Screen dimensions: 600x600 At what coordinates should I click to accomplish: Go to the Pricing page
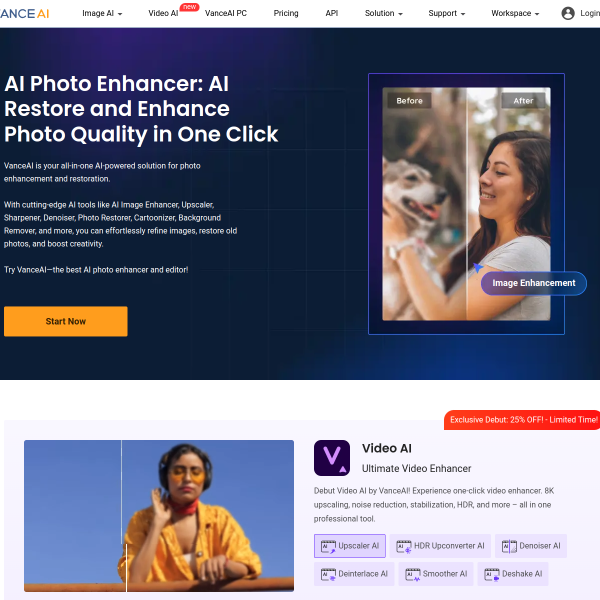point(286,13)
